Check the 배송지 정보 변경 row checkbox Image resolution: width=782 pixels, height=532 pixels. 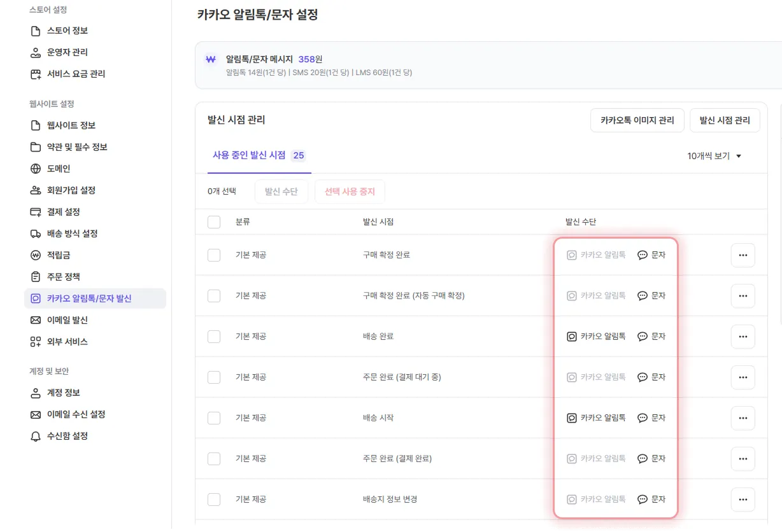pos(214,500)
